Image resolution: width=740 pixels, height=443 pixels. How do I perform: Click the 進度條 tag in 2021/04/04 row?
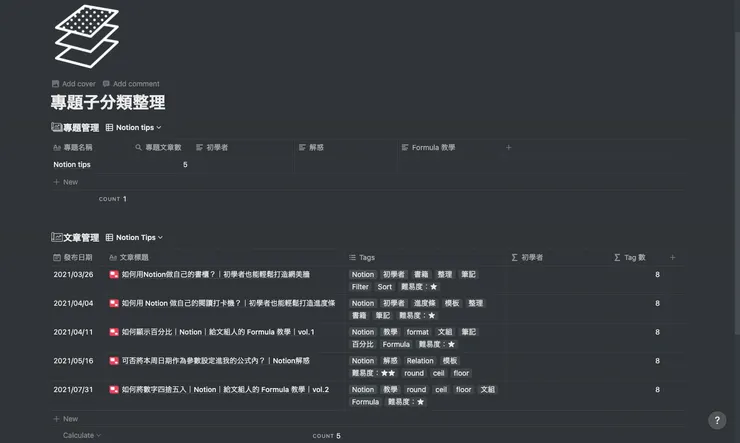pos(424,303)
